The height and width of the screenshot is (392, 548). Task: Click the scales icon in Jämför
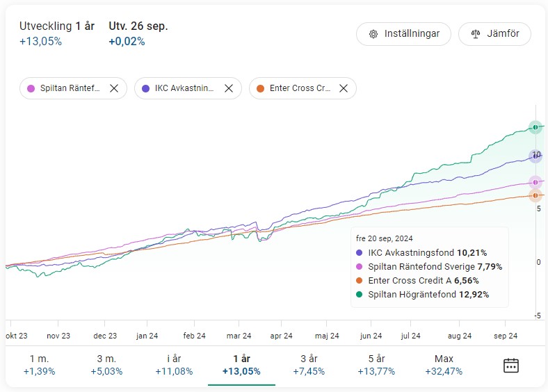476,34
